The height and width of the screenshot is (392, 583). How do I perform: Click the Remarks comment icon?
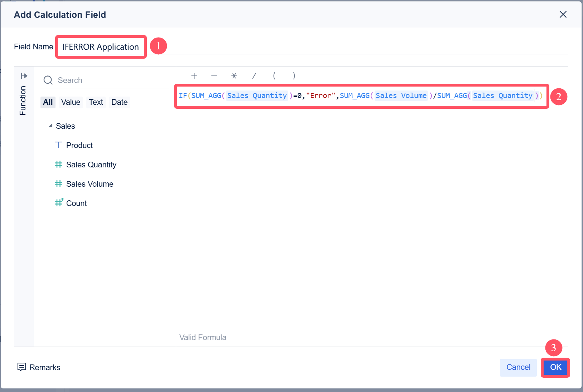pos(21,367)
